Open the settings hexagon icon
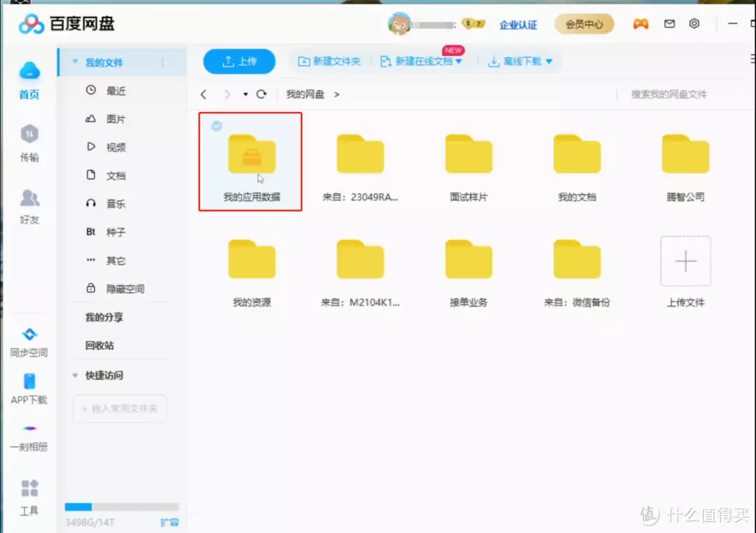Viewport: 756px width, 533px height. [694, 24]
